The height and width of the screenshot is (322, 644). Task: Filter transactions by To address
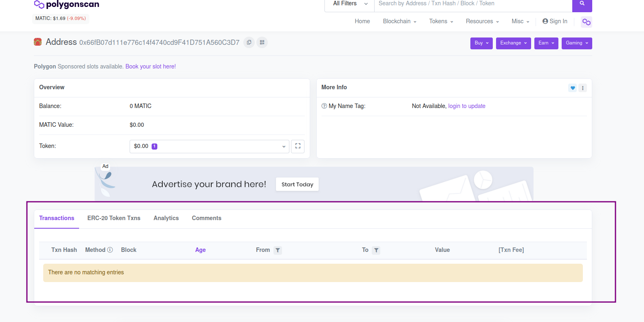(x=376, y=250)
